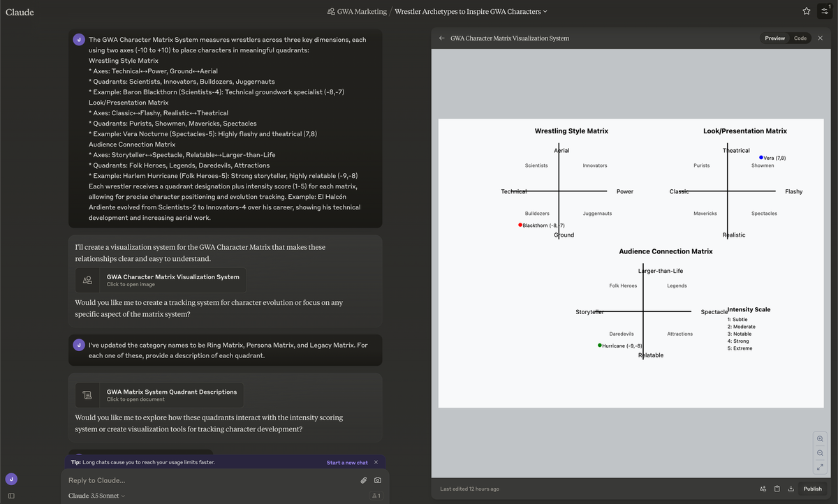Image resolution: width=838 pixels, height=504 pixels.
Task: Switch the artifact view to Code
Action: [x=800, y=38]
